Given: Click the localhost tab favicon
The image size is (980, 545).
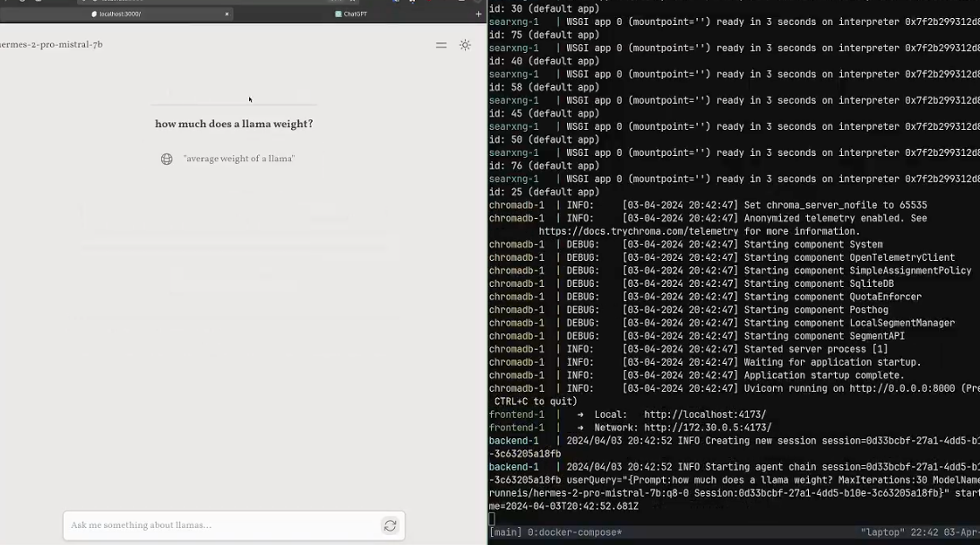Looking at the screenshot, I should tap(94, 13).
